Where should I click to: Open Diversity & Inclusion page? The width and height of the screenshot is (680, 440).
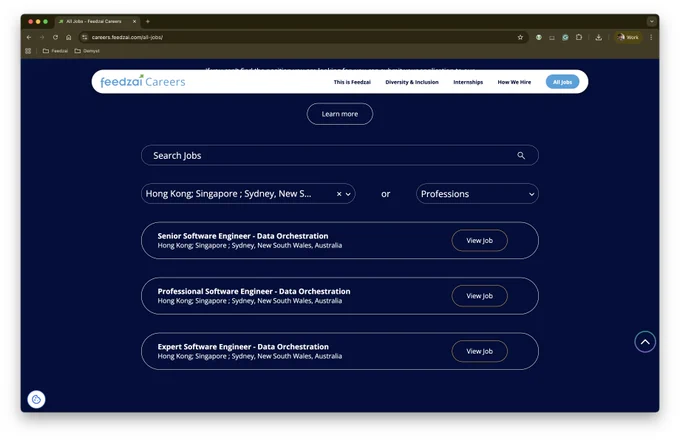tap(412, 82)
